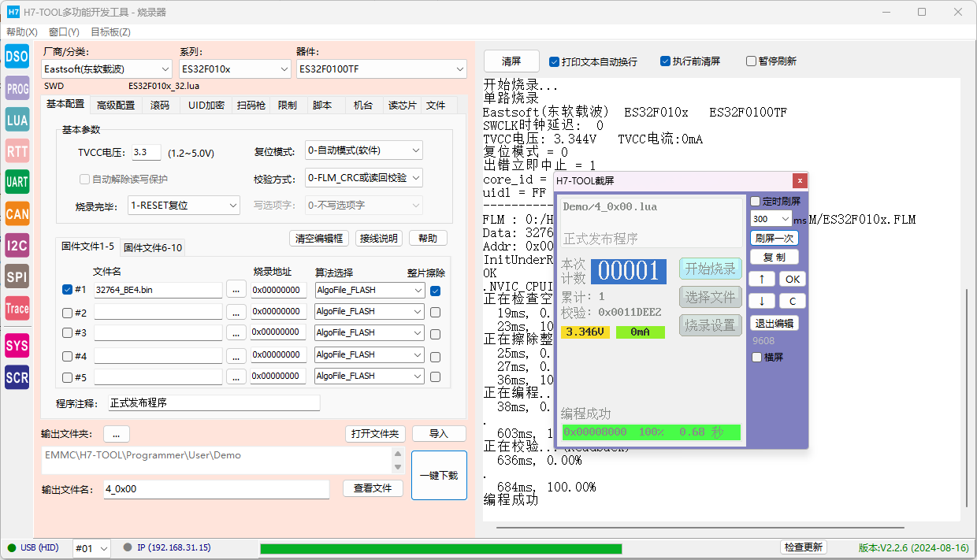Click the 输出文件名 4_0x00 field

tap(216, 489)
